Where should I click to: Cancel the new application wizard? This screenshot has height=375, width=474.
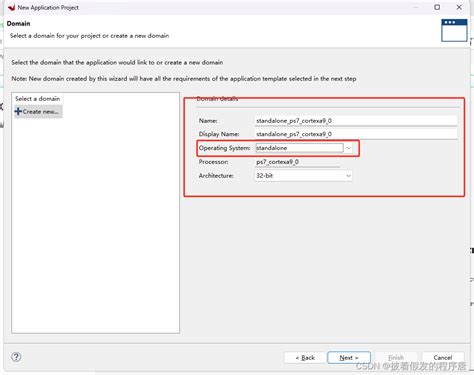click(443, 358)
